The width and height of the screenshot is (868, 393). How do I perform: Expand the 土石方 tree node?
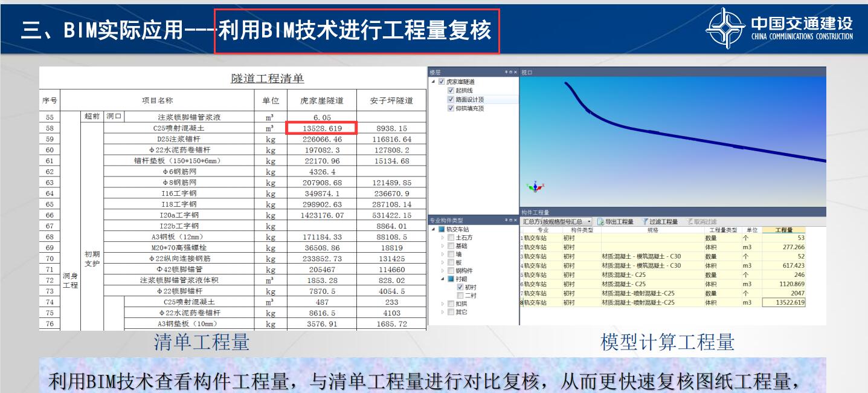(442, 238)
